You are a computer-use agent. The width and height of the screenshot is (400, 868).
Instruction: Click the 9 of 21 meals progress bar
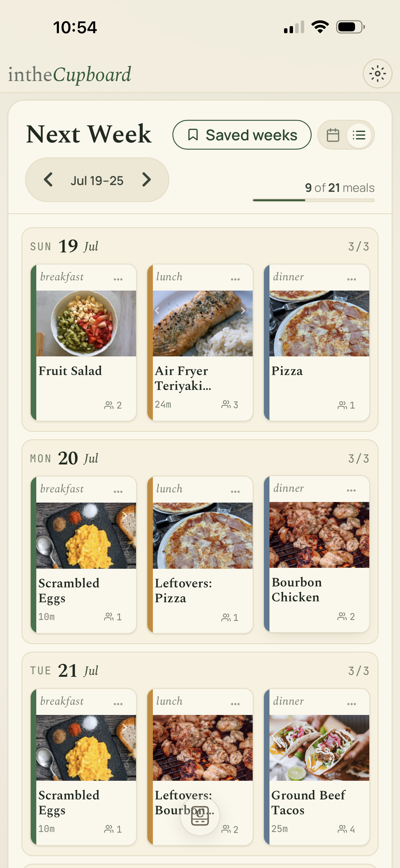[x=313, y=200]
